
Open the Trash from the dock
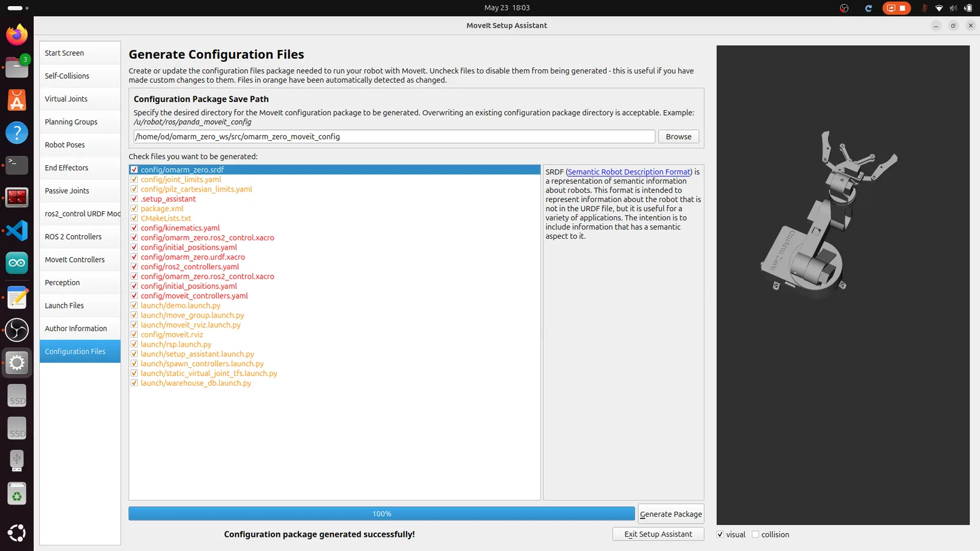(17, 493)
